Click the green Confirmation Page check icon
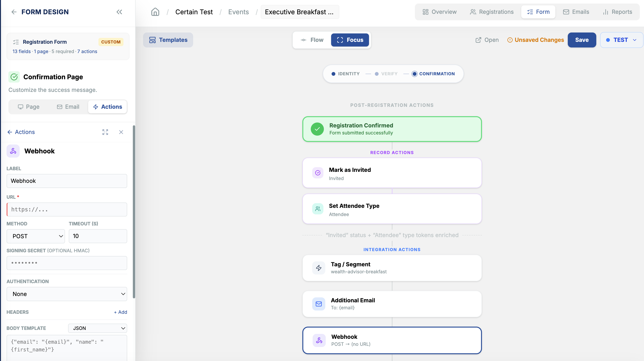644x361 pixels. coord(14,77)
